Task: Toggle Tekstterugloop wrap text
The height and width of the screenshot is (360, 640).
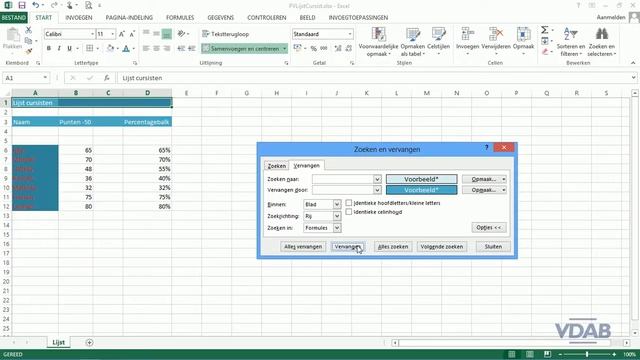Action: pos(225,34)
